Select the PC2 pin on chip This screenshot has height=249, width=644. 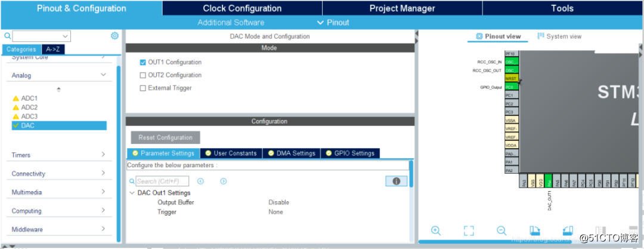512,104
